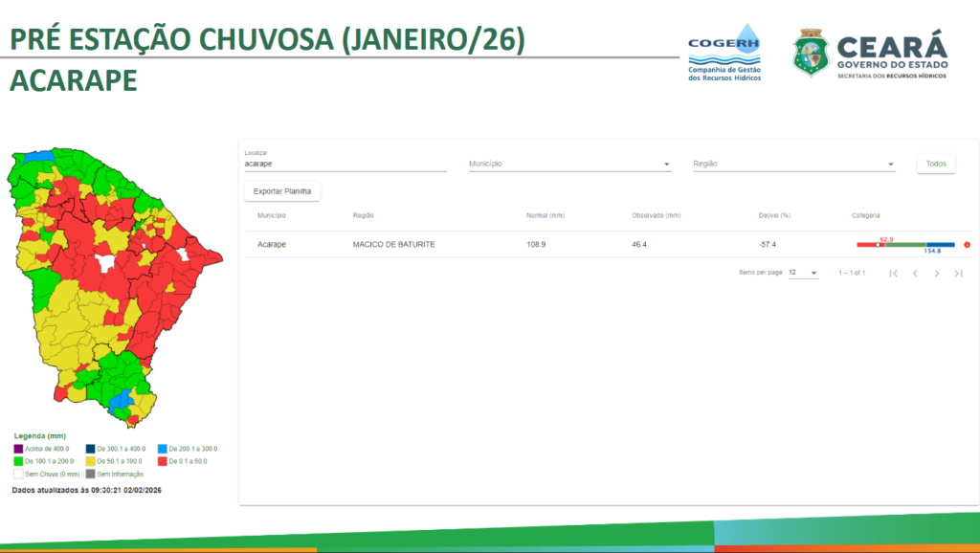Sort by the Desvio (%) column header
Screen dimensions: 980x553
pyautogui.click(x=774, y=215)
